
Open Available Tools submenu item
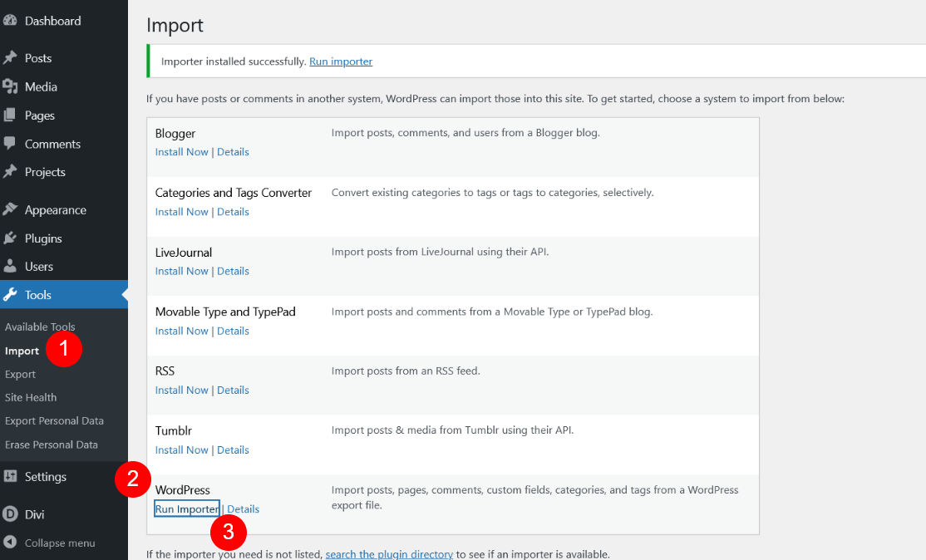point(40,327)
